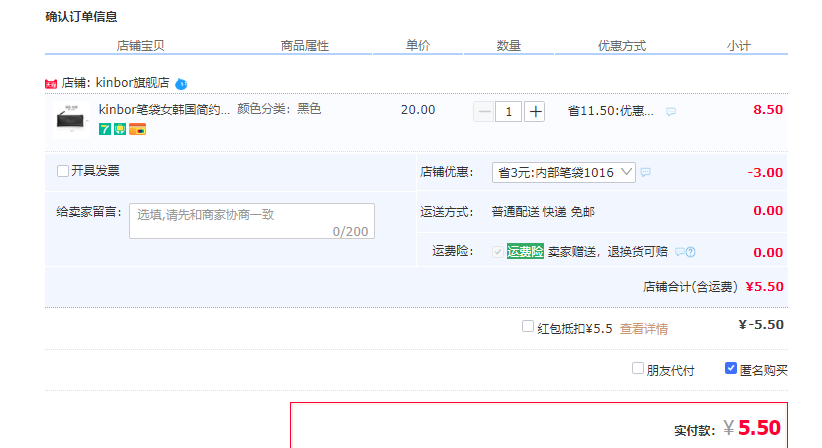The height and width of the screenshot is (448, 822).
Task: Uncheck the 匿名购买 checkbox
Action: click(731, 368)
